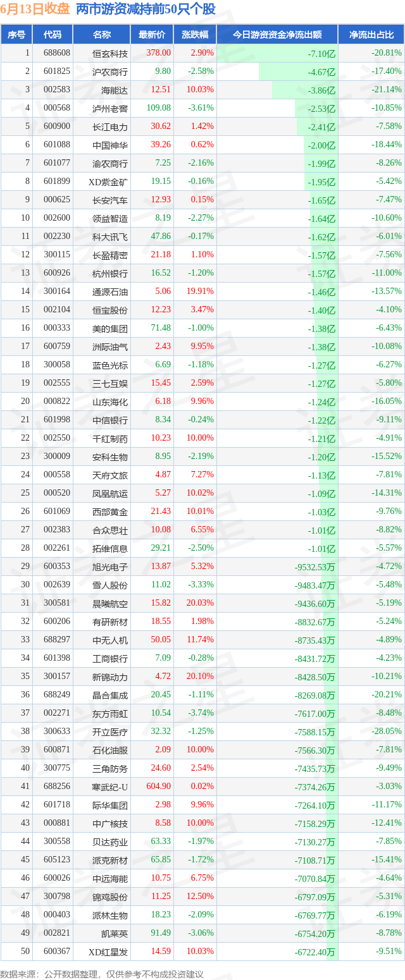Select stock name 西部黄金
The height and width of the screenshot is (980, 405).
click(110, 511)
